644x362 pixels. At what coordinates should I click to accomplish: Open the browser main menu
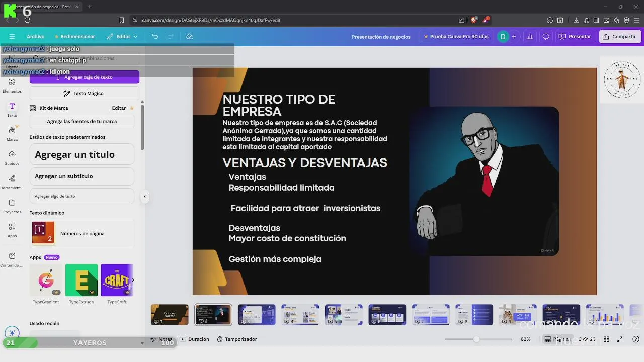(x=636, y=20)
